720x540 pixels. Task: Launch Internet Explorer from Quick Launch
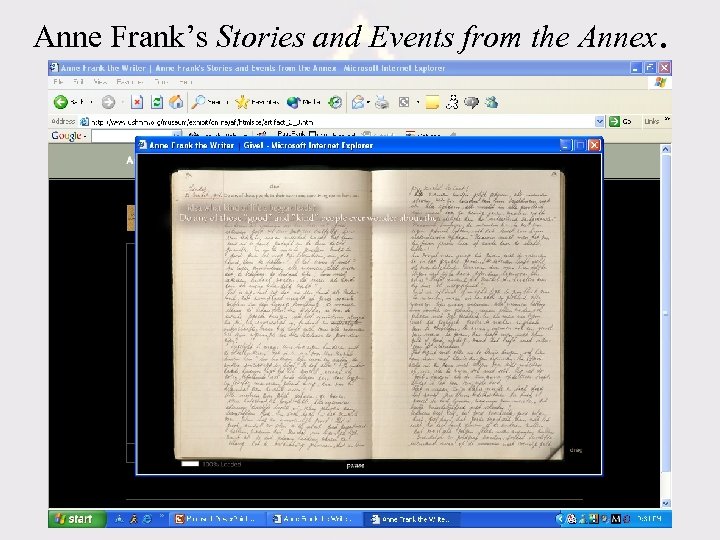147,519
